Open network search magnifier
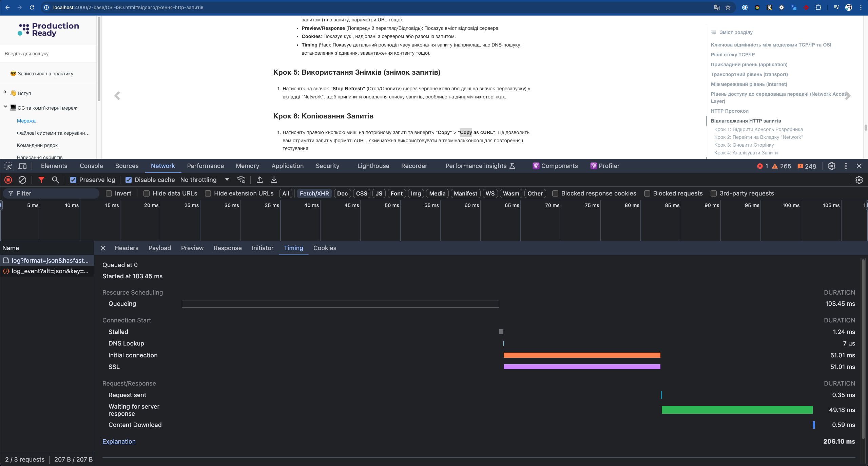This screenshot has width=868, height=466. 55,180
